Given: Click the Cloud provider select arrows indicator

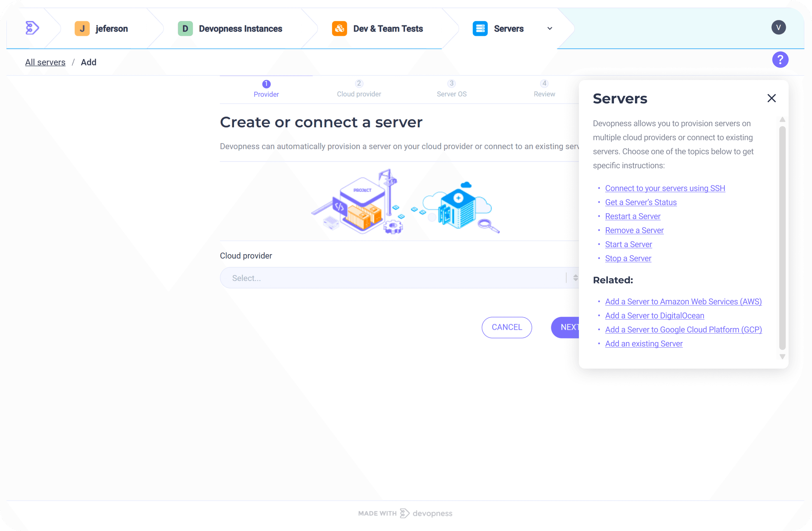Looking at the screenshot, I should (x=575, y=278).
